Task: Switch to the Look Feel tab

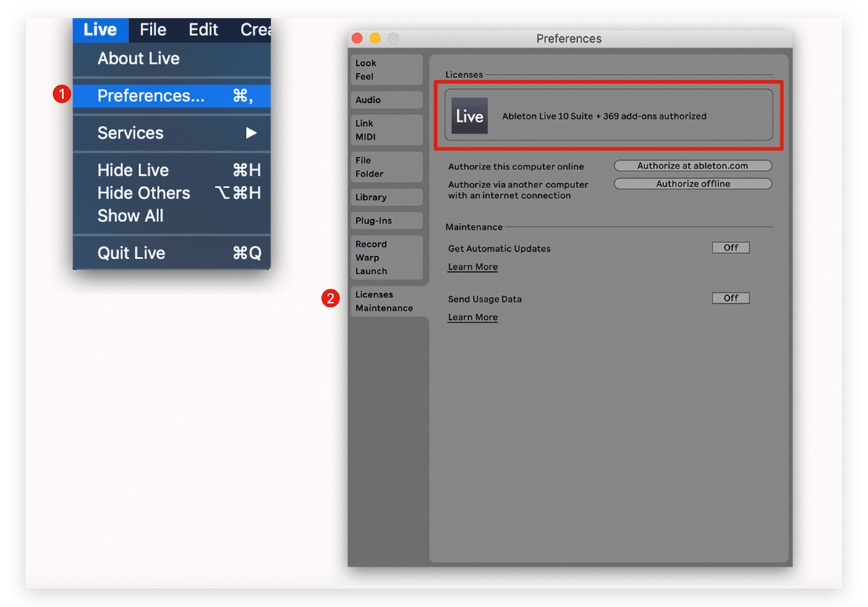Action: pos(387,69)
